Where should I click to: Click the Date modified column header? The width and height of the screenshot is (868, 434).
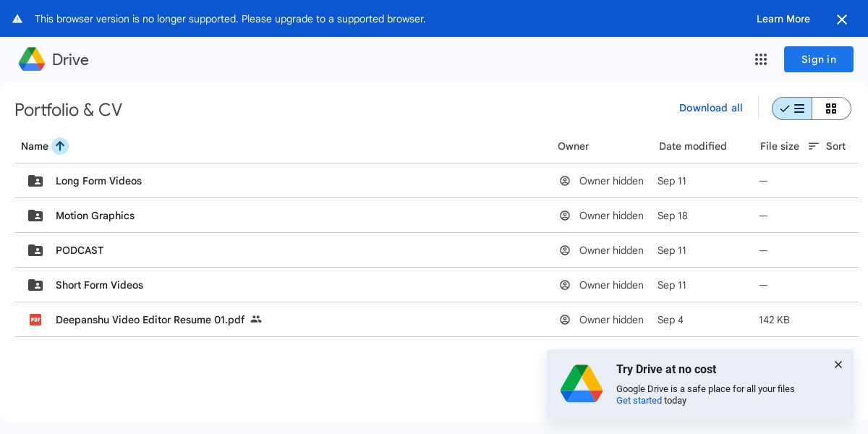pyautogui.click(x=692, y=146)
